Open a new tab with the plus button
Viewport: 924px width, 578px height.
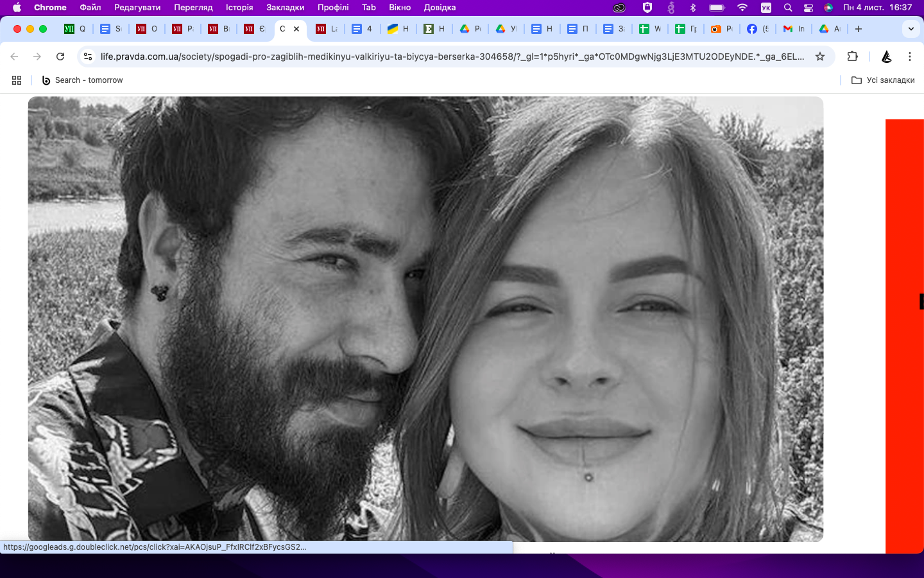859,29
